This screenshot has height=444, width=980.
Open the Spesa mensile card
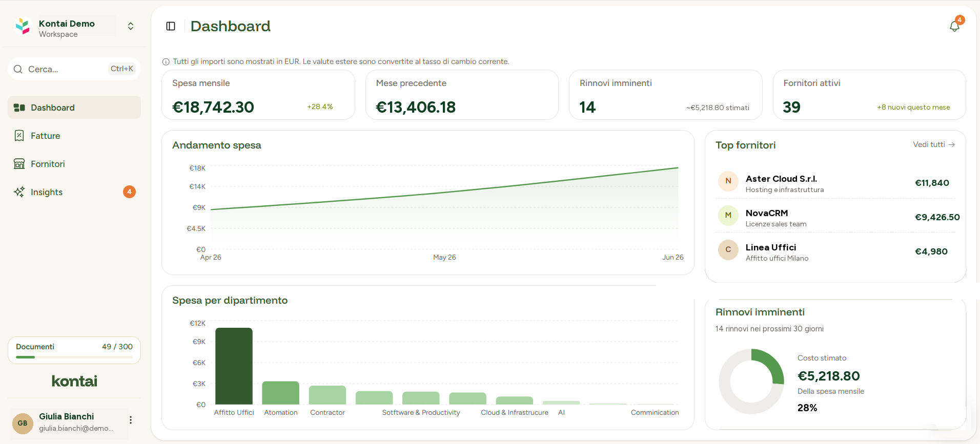[258, 95]
